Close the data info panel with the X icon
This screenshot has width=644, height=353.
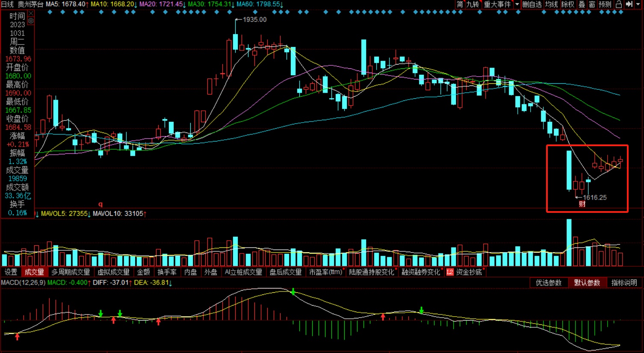pyautogui.click(x=31, y=14)
